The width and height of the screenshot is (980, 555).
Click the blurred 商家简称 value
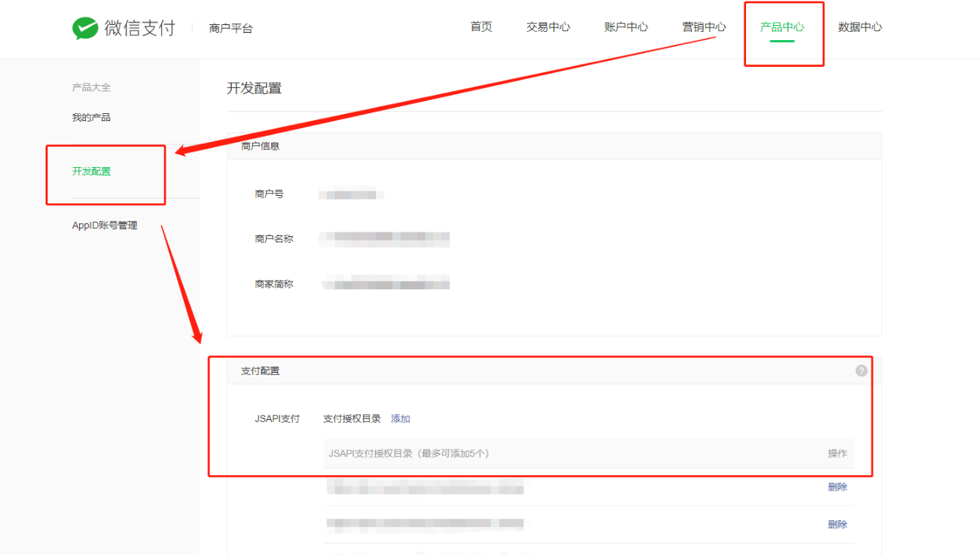tap(385, 285)
